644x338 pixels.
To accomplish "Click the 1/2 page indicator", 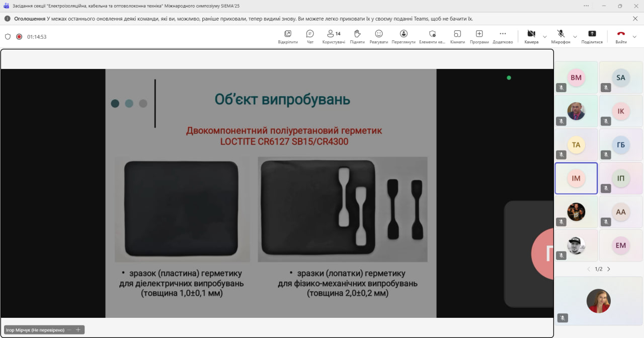I will pyautogui.click(x=599, y=269).
